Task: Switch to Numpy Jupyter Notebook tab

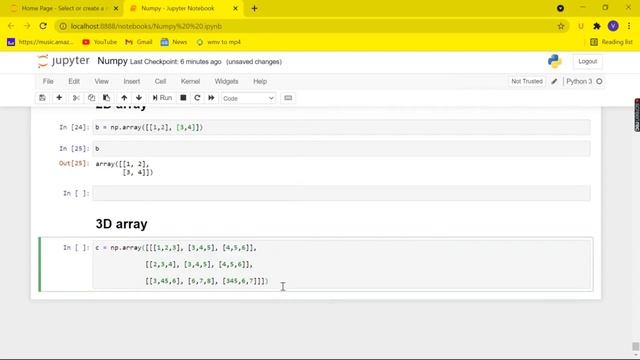Action: tap(178, 9)
